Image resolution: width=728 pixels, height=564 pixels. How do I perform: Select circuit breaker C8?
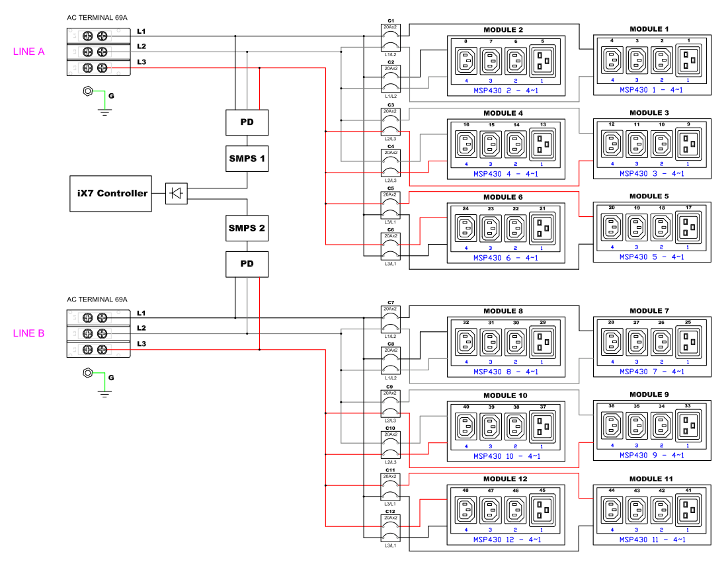point(391,361)
